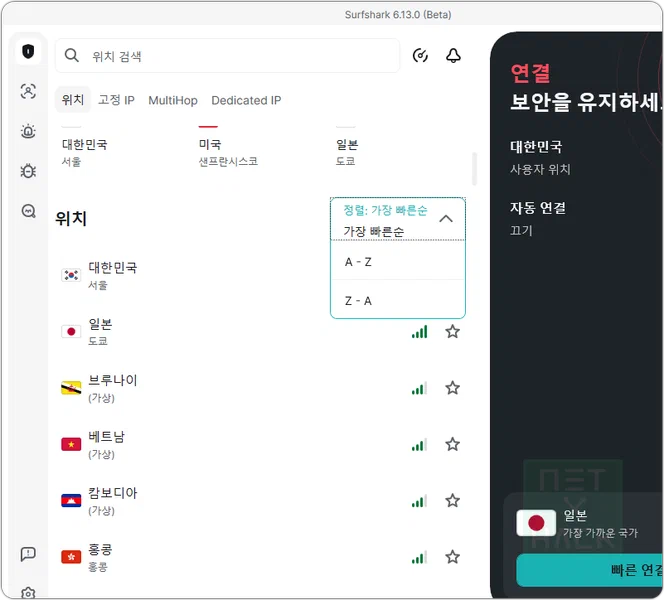The width and height of the screenshot is (664, 600).
Task: Select 가장 빠른순 sort option
Action: click(374, 231)
